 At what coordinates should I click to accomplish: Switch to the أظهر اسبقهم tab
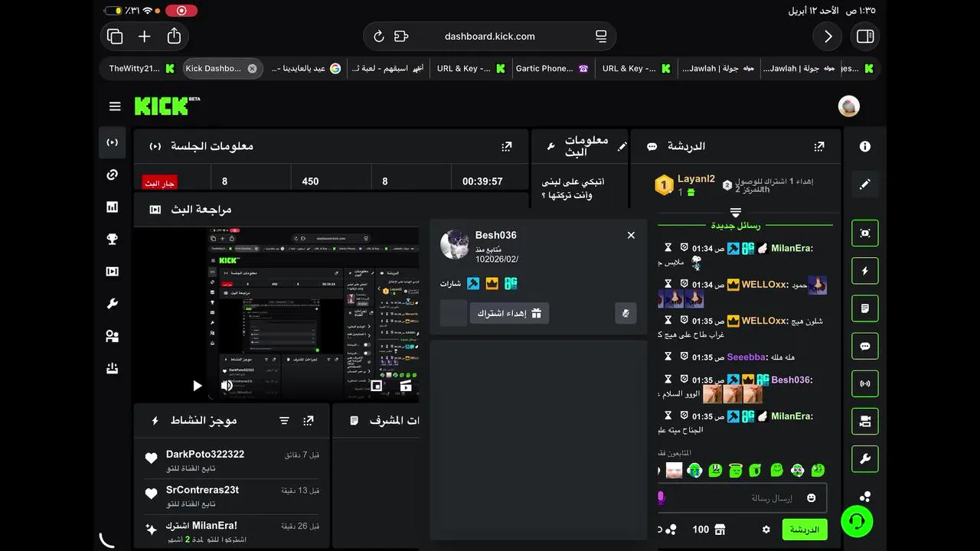tap(387, 68)
